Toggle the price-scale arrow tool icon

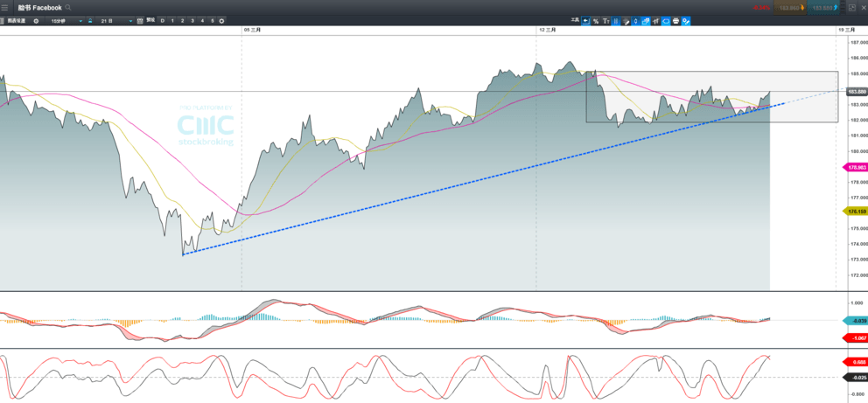[585, 21]
